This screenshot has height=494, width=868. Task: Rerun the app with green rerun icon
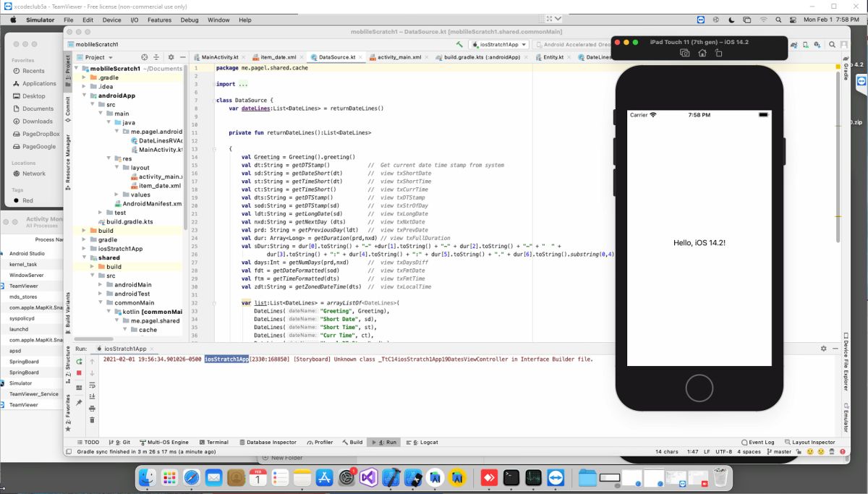point(79,361)
